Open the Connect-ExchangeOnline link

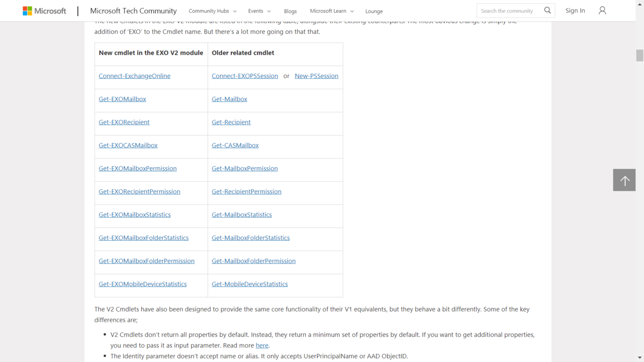[135, 76]
